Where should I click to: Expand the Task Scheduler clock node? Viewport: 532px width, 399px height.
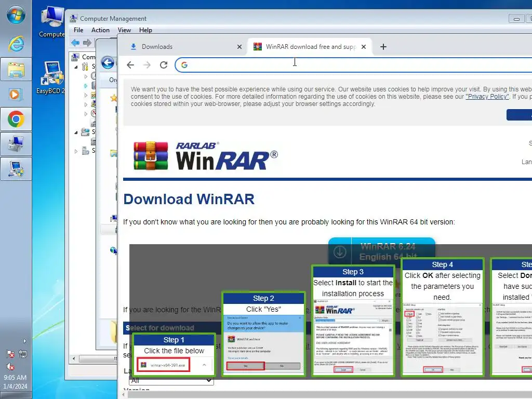86,76
